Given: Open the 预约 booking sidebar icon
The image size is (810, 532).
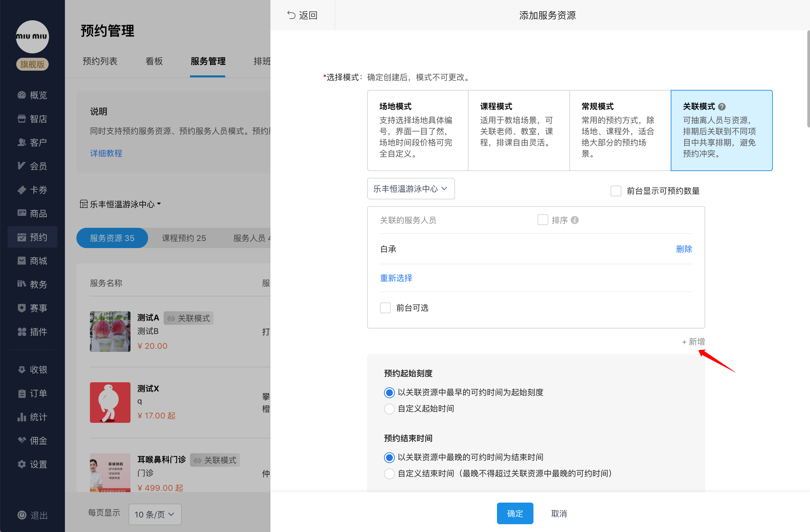Looking at the screenshot, I should [x=21, y=237].
